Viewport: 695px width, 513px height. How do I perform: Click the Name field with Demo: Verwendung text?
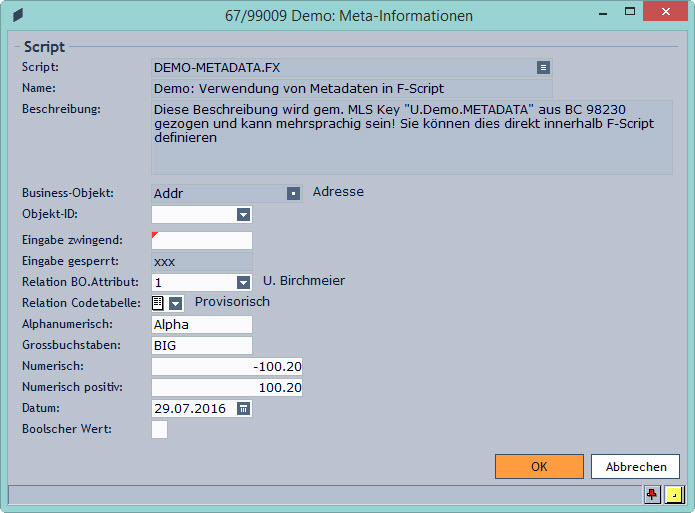point(352,89)
